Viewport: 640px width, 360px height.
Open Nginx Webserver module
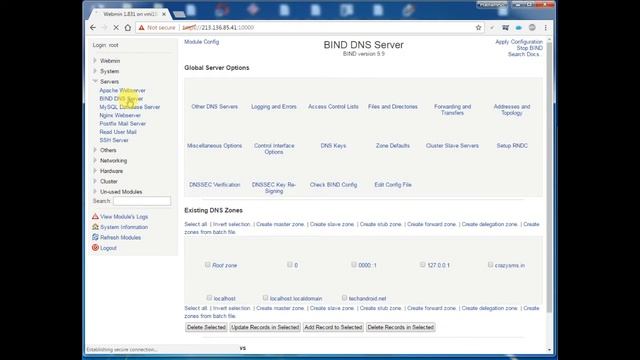(120, 115)
